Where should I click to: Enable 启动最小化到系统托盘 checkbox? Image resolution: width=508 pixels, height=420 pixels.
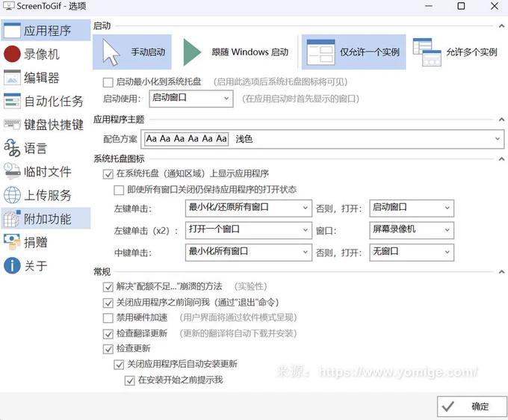108,81
